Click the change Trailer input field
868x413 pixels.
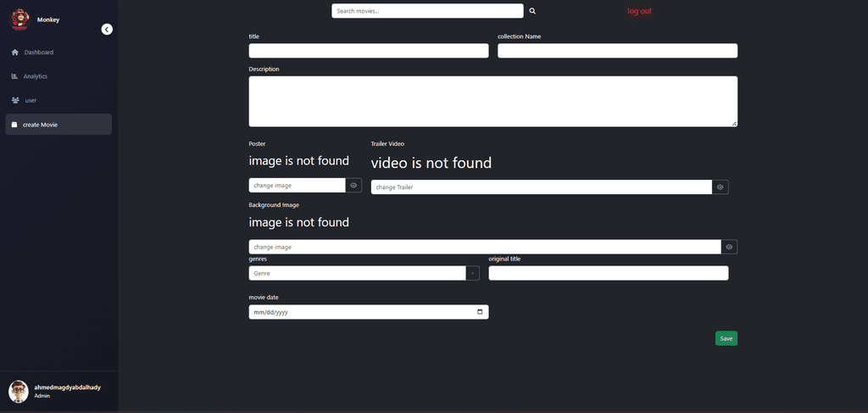(542, 187)
